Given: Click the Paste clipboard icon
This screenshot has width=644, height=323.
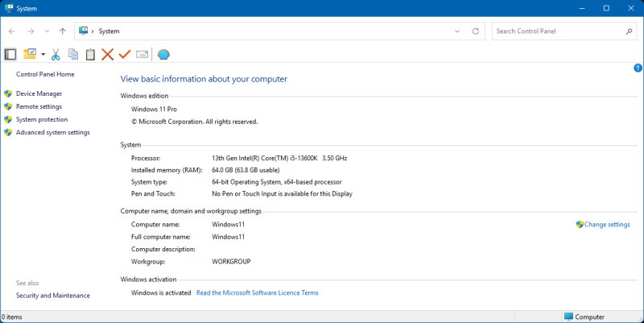Looking at the screenshot, I should click(90, 54).
